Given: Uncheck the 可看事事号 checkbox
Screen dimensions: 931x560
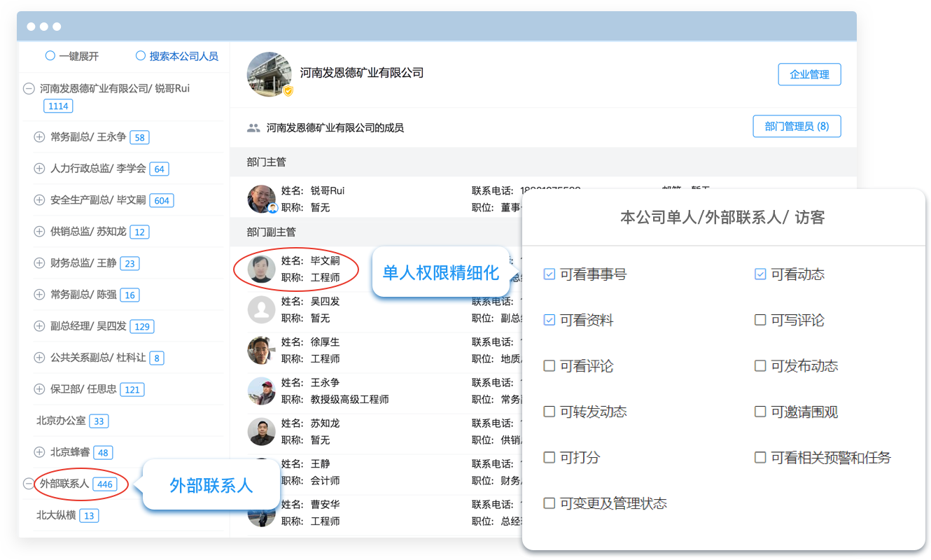Looking at the screenshot, I should 549,274.
